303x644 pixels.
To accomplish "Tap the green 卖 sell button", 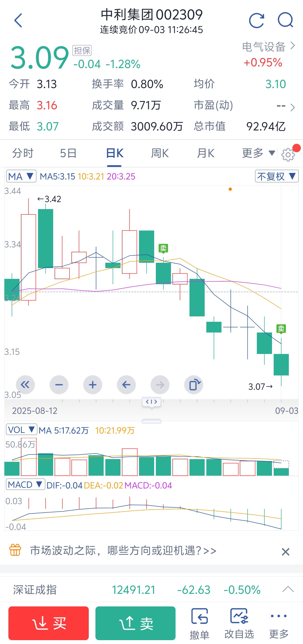I will (x=135, y=623).
